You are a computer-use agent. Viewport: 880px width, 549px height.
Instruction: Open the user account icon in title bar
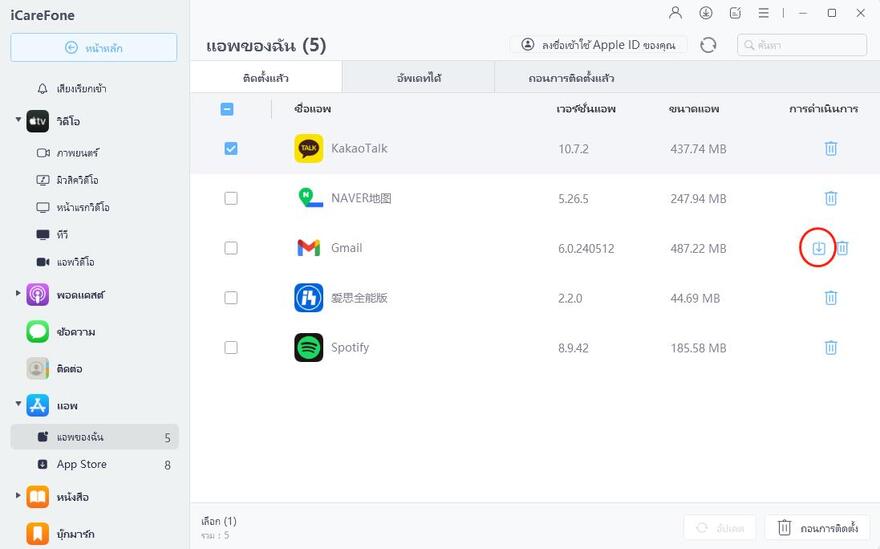[x=676, y=13]
